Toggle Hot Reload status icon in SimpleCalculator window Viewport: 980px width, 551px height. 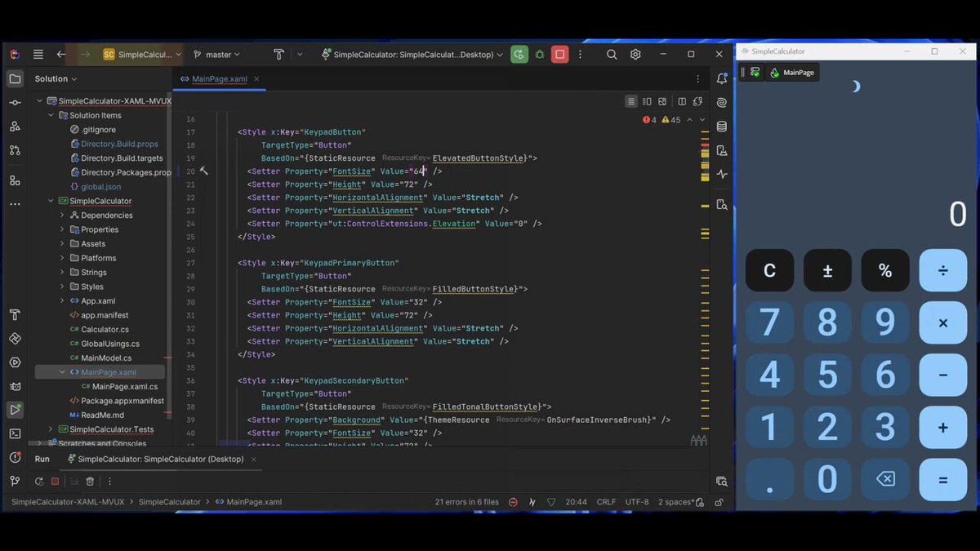pyautogui.click(x=755, y=73)
